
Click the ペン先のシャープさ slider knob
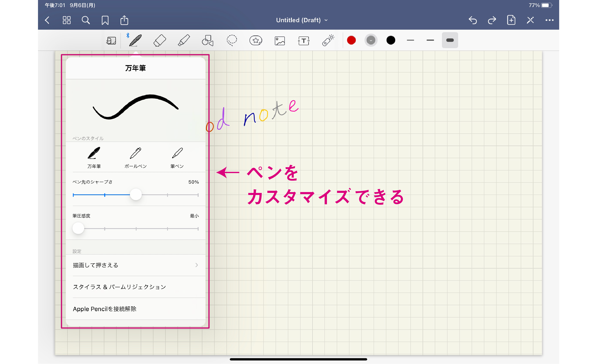[136, 195]
